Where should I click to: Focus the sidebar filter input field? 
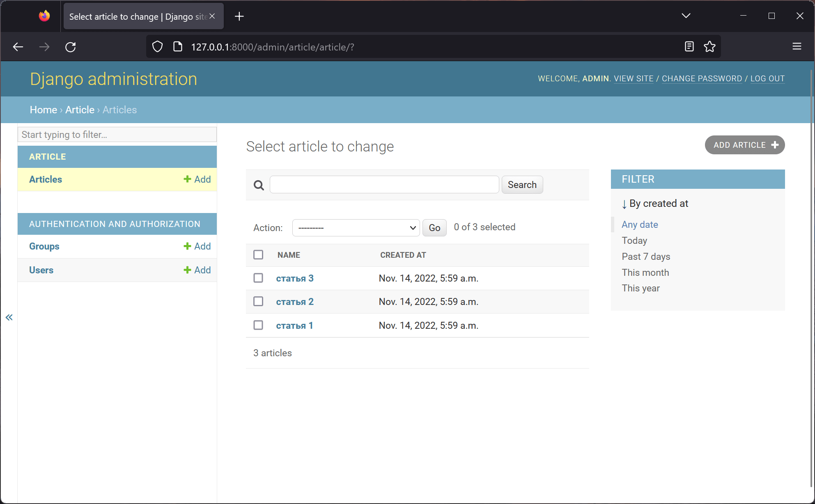pyautogui.click(x=117, y=135)
